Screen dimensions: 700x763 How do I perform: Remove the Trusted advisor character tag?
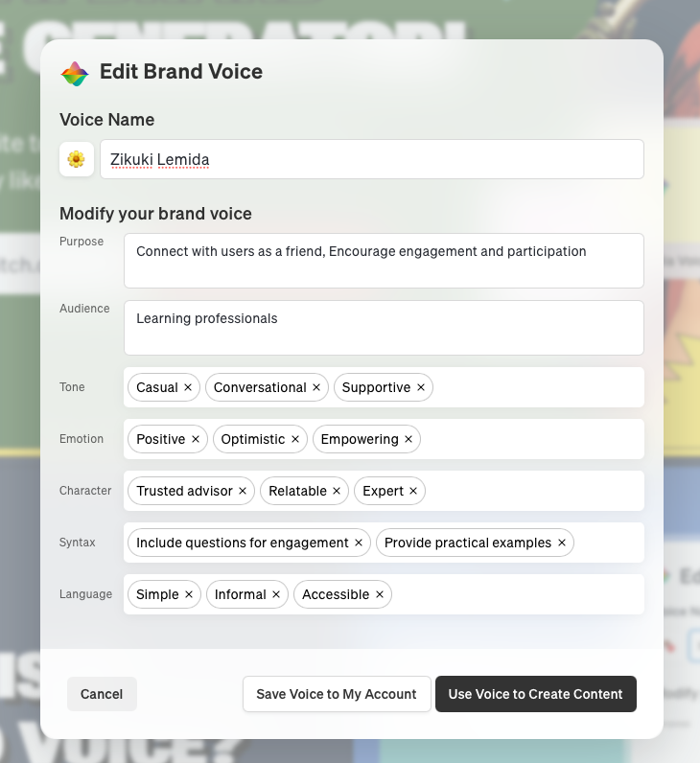(x=243, y=491)
